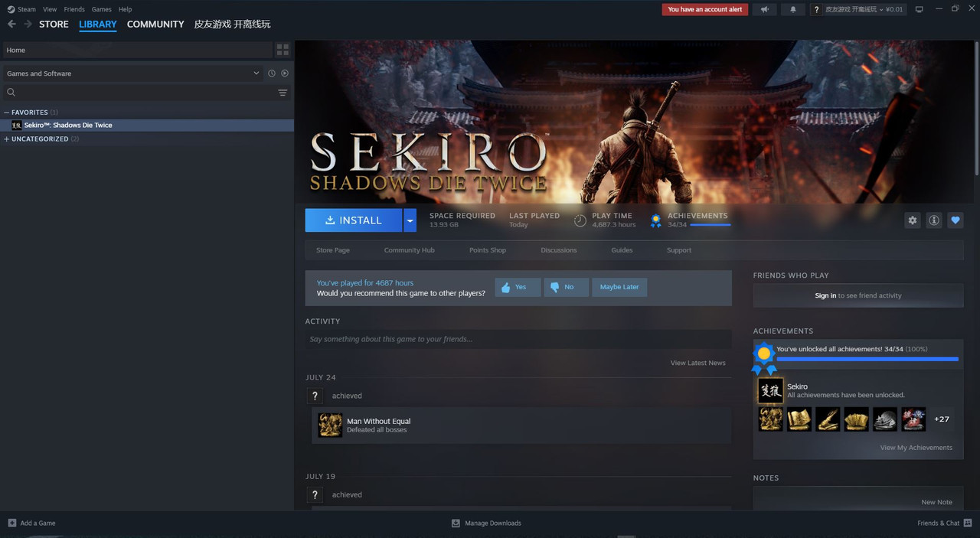Open the notifications bell
The height and width of the screenshot is (538, 980).
tap(793, 9)
